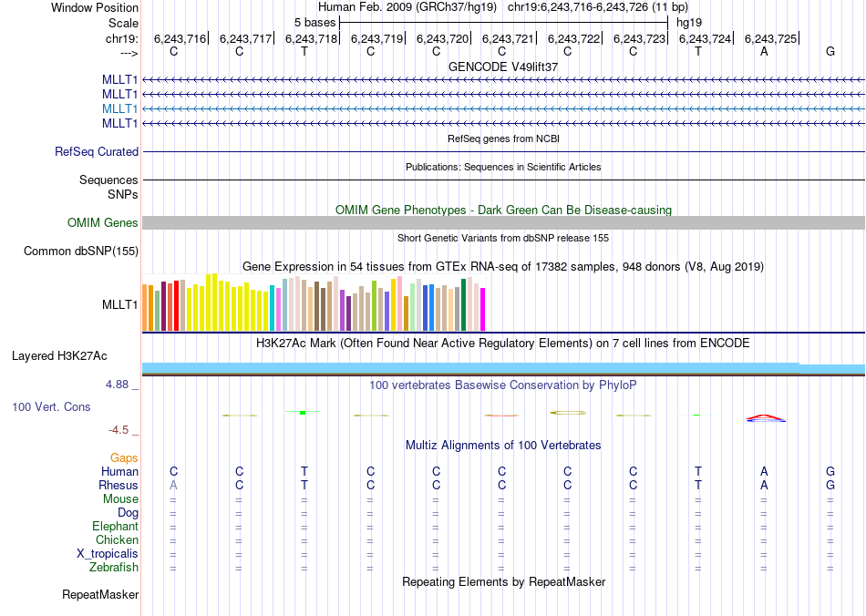Click the Sequences track label
This screenshot has width=866, height=616.
[x=108, y=180]
